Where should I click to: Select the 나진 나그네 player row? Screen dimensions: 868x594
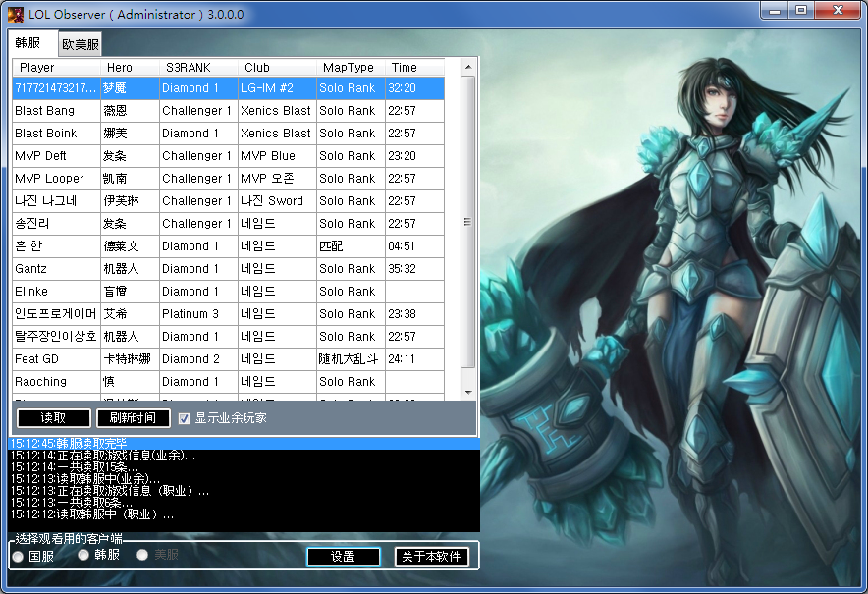(x=228, y=201)
